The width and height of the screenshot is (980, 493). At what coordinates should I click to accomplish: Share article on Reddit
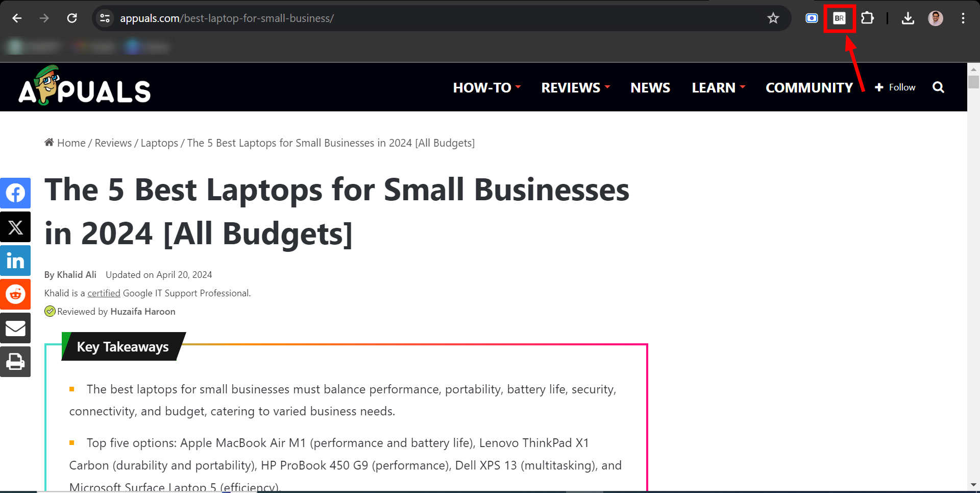15,294
